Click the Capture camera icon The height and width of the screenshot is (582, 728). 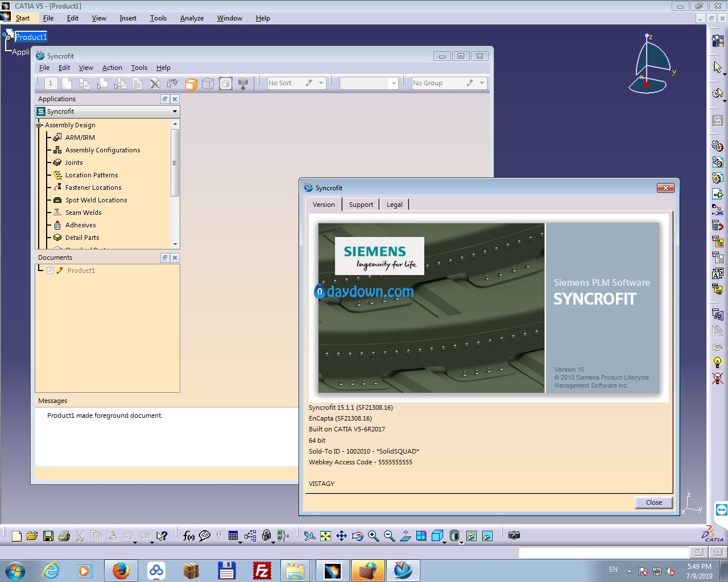point(514,535)
